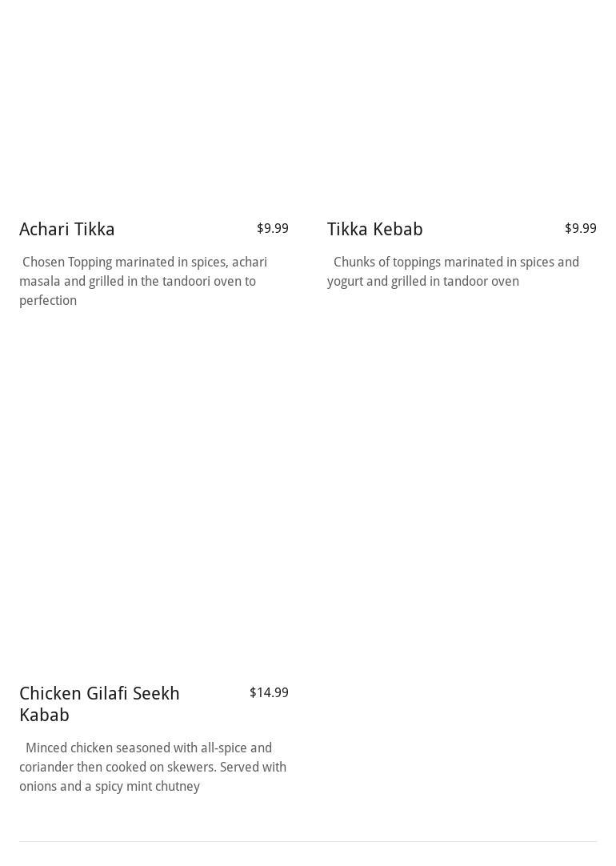Click the word "coriander" in the description
The height and width of the screenshot is (866, 616).
[x=46, y=768]
